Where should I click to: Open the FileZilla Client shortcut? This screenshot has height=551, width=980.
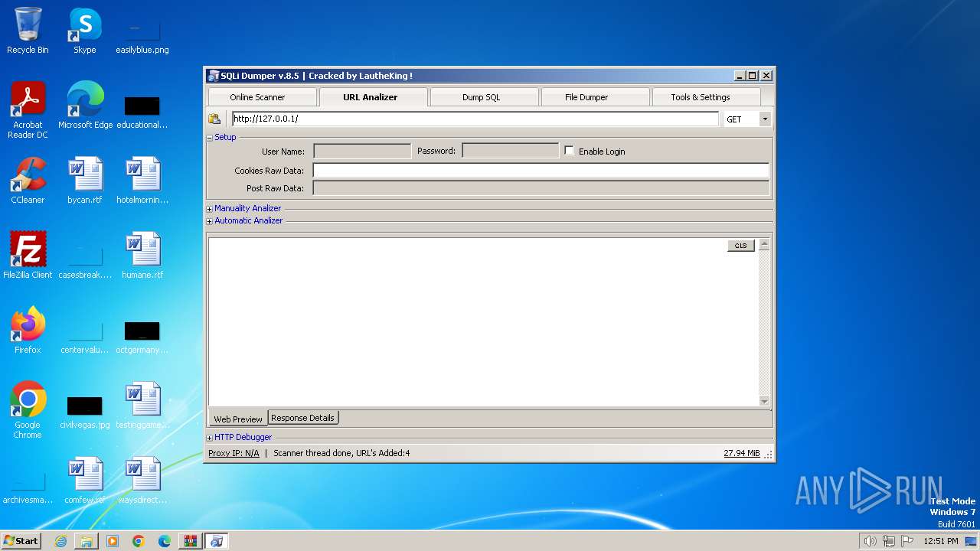point(28,255)
